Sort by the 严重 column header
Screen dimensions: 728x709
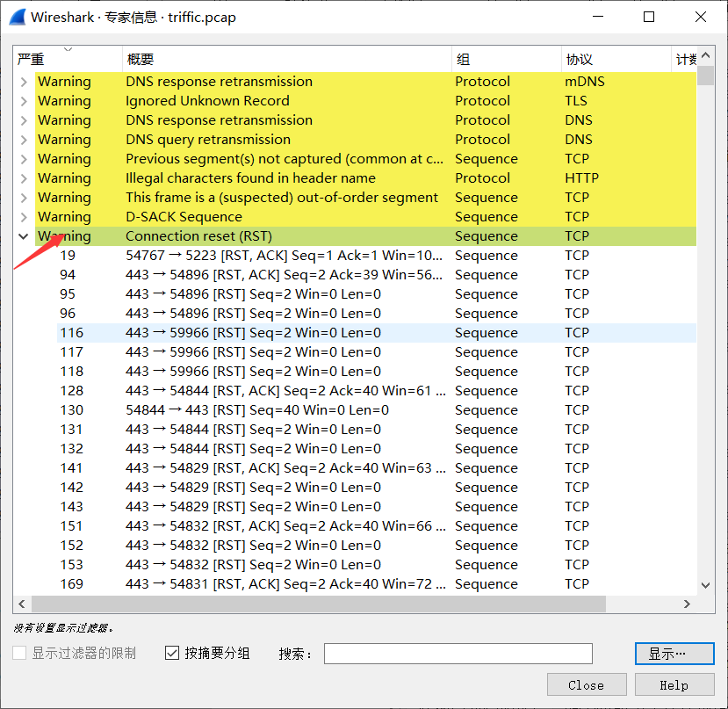coord(68,59)
